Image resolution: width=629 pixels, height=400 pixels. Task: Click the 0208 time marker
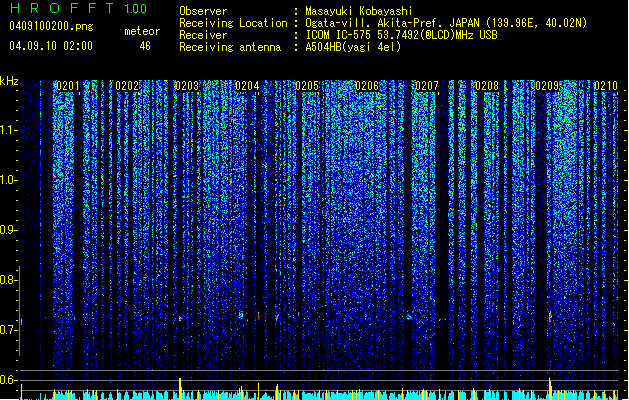tap(487, 86)
